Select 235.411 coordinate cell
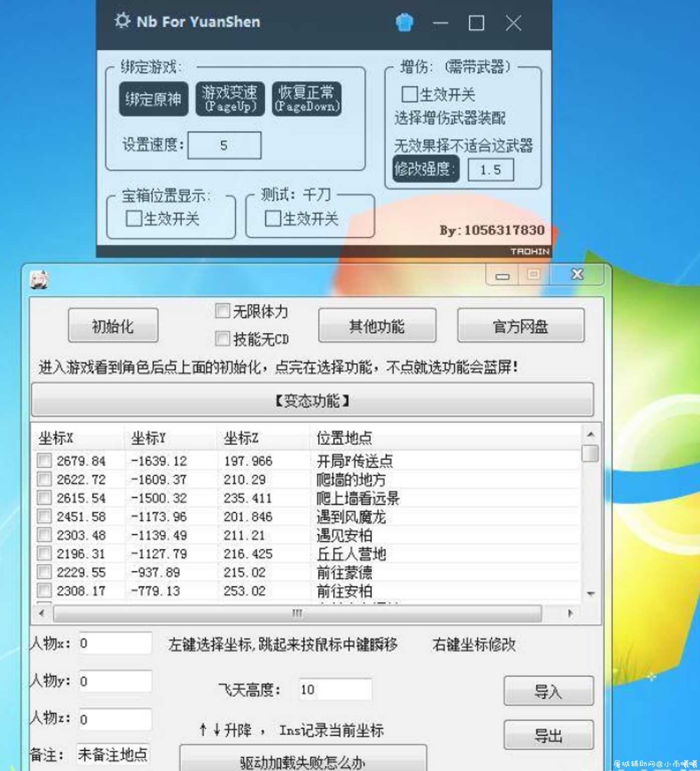The height and width of the screenshot is (771, 700). pos(248,498)
